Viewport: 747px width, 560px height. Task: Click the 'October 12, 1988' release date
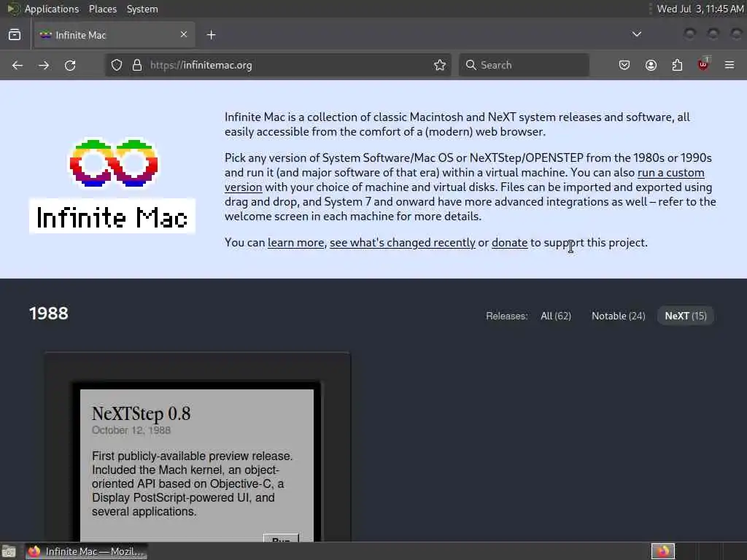tap(131, 430)
